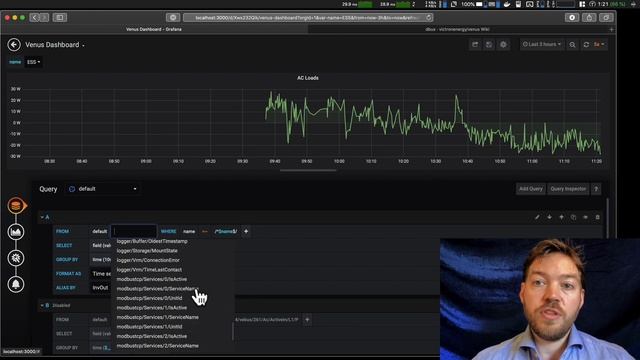
Task: Open the ESS name variable dropdown
Action: tap(33, 62)
